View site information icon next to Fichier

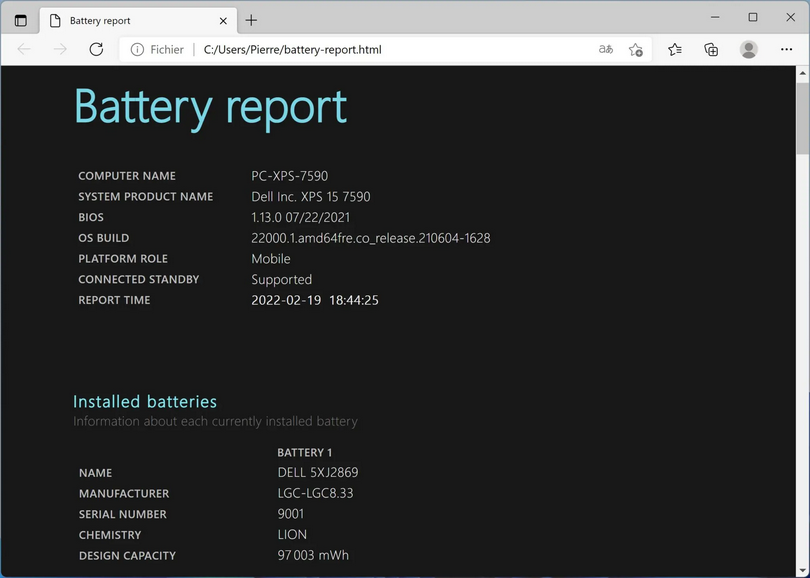(x=137, y=50)
